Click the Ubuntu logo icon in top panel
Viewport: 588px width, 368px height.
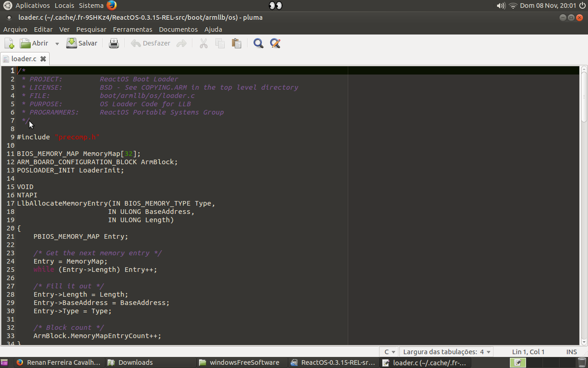[8, 6]
